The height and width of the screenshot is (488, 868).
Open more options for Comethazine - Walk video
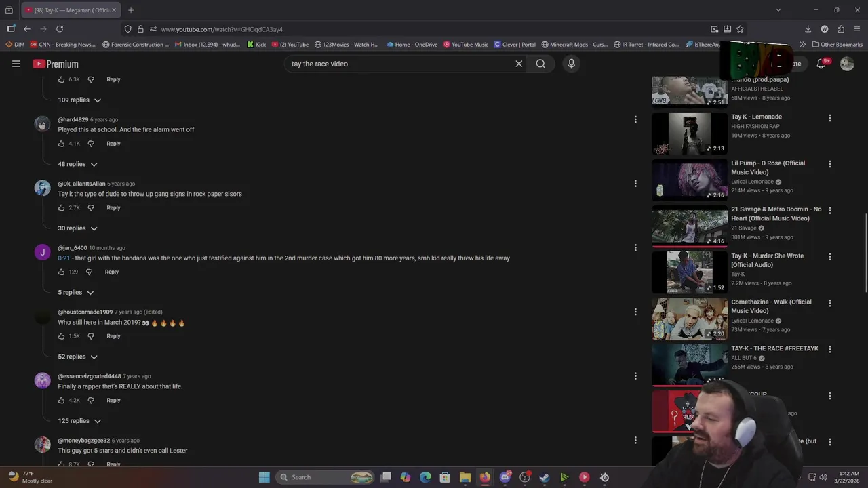[829, 303]
